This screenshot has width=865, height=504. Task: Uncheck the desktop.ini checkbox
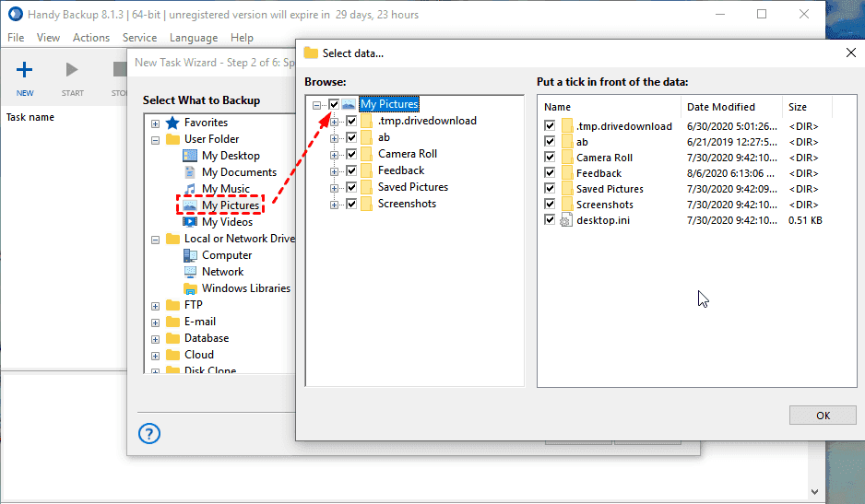[x=550, y=219]
